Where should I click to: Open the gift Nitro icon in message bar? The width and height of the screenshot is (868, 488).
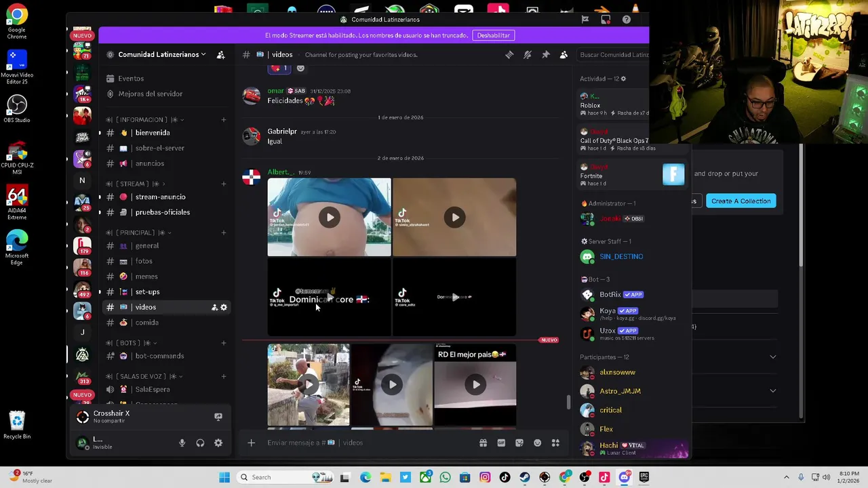pyautogui.click(x=483, y=443)
